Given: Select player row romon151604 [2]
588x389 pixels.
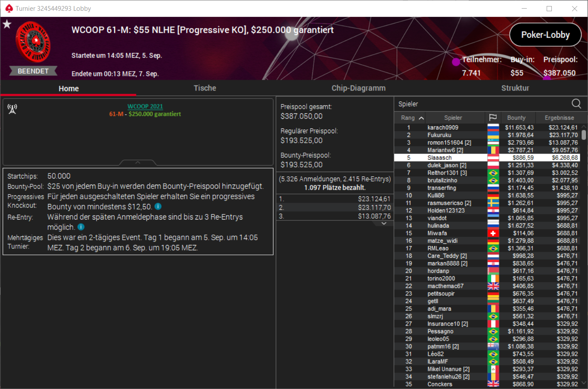Looking at the screenshot, I should click(x=487, y=143).
